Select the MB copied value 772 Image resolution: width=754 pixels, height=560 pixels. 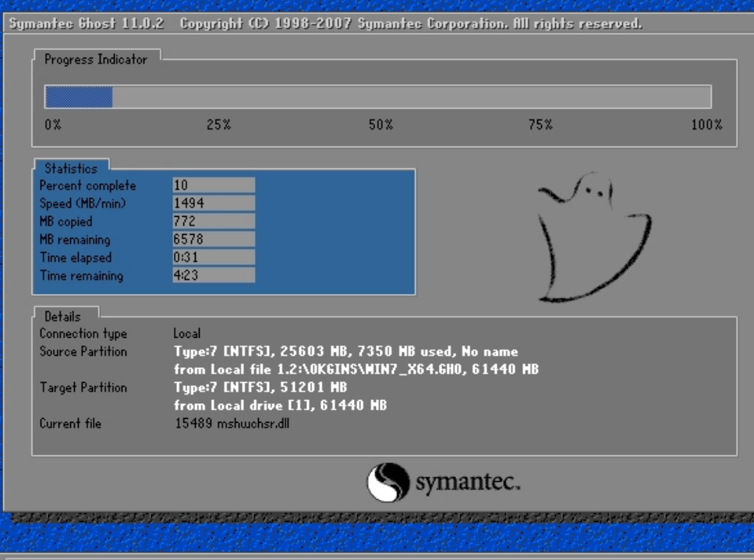(214, 222)
